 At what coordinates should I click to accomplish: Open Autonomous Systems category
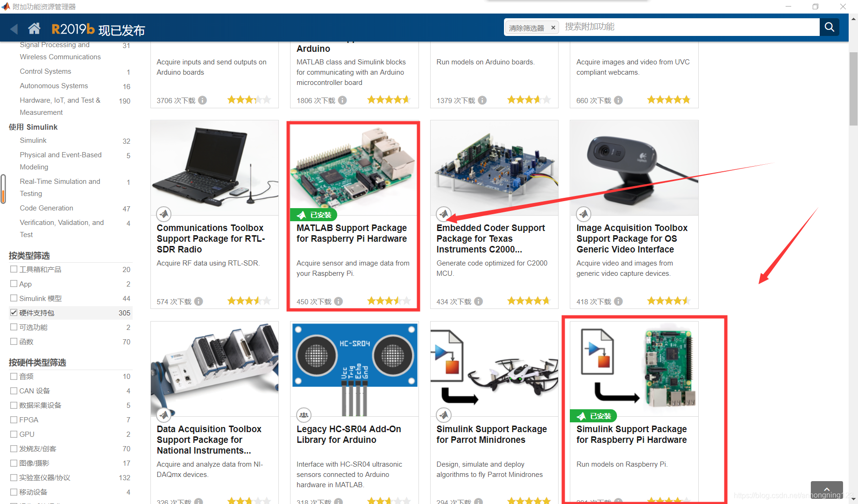[54, 86]
